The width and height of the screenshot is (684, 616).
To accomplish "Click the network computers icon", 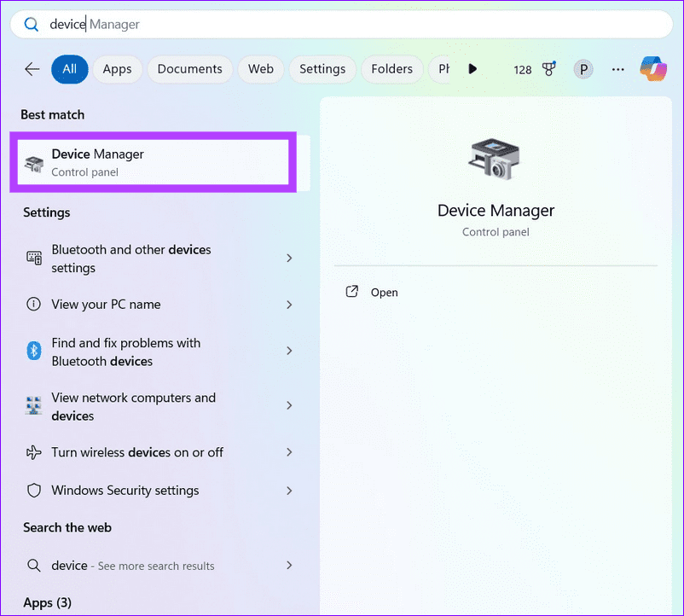I will 34,405.
